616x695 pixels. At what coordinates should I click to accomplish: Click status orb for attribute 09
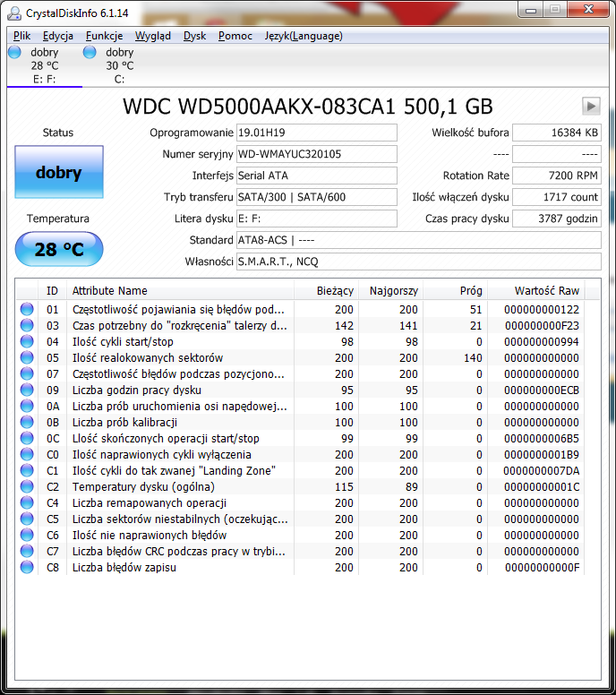point(27,390)
